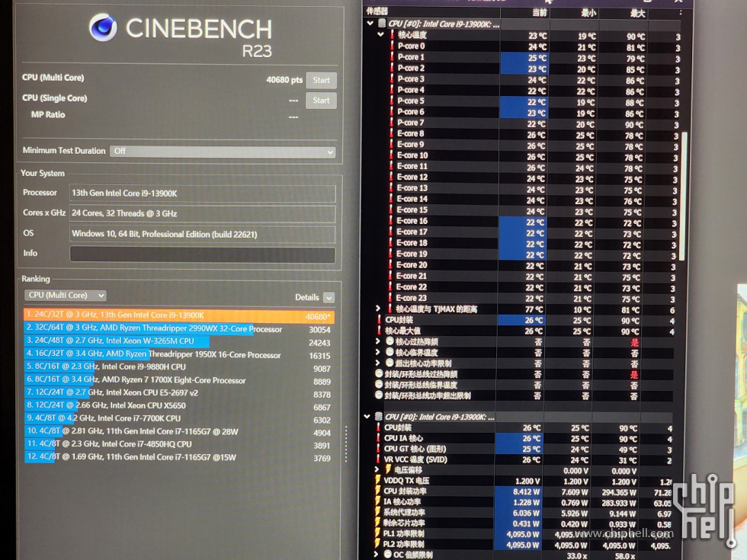Click the thermometer icon beside E-core 8
This screenshot has height=560, width=747.
coord(392,133)
